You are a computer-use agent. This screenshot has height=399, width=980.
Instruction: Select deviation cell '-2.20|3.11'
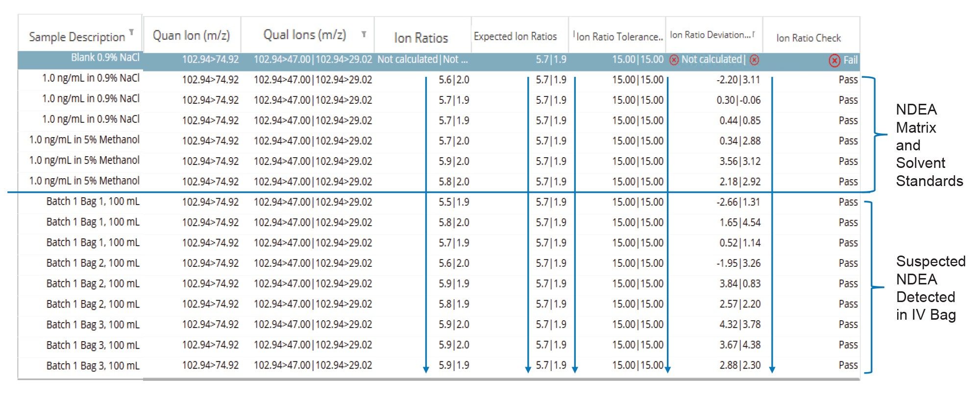[x=738, y=80]
